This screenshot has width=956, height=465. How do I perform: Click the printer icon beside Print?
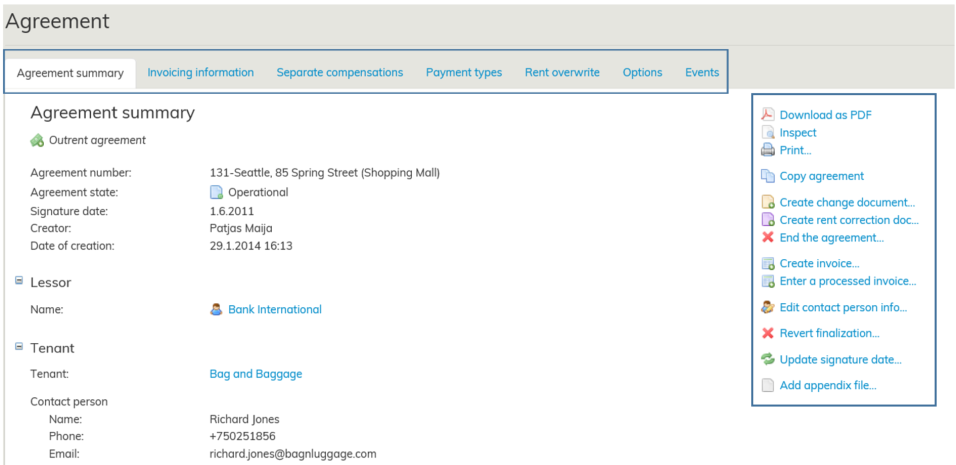coord(767,151)
